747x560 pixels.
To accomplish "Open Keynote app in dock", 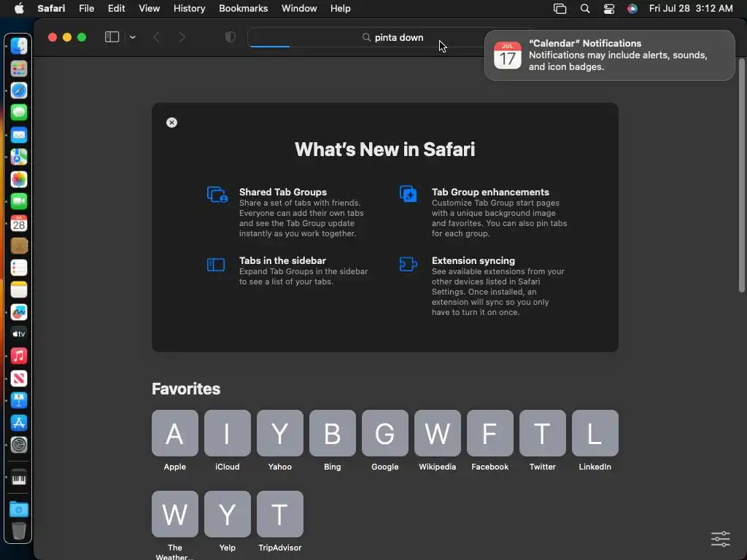I will [x=18, y=400].
